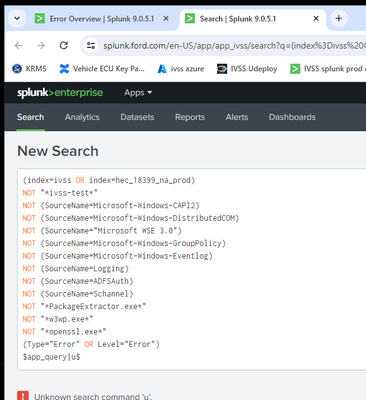Click the index=ivss first query line
Viewport: 366px width, 400px height.
click(109, 180)
